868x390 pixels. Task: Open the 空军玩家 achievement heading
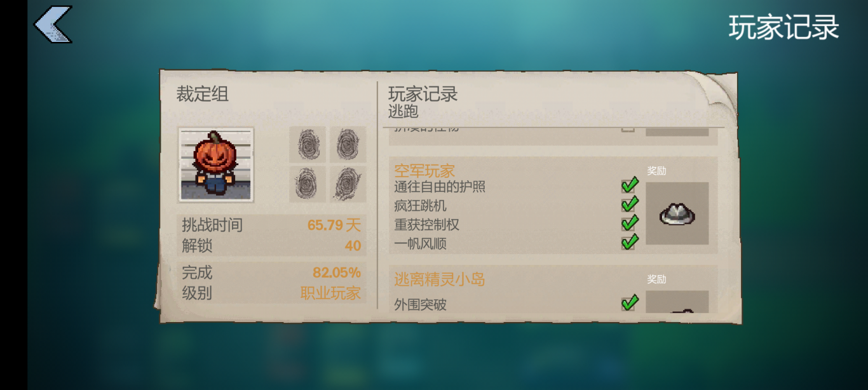(424, 170)
